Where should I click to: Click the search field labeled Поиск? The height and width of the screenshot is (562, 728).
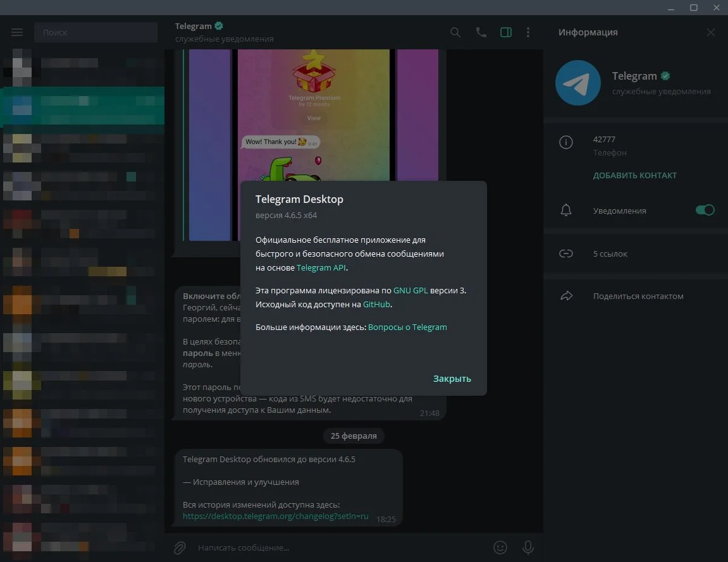pyautogui.click(x=96, y=32)
